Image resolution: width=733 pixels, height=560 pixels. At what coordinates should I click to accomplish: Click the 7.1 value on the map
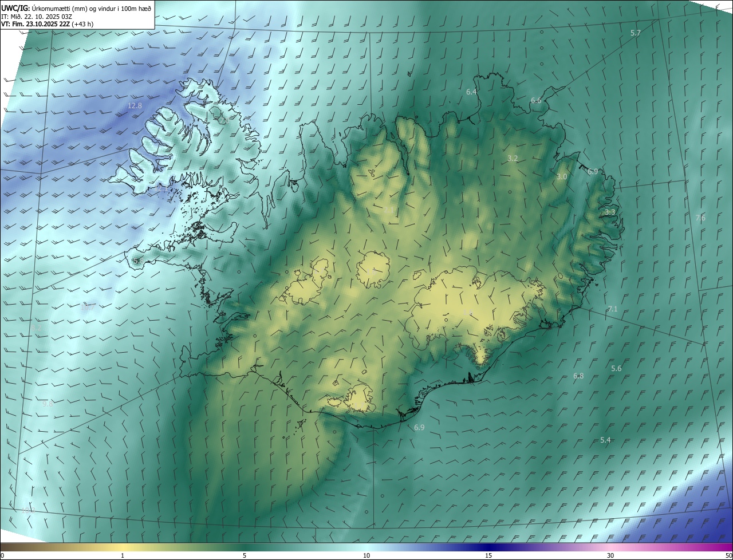613,309
